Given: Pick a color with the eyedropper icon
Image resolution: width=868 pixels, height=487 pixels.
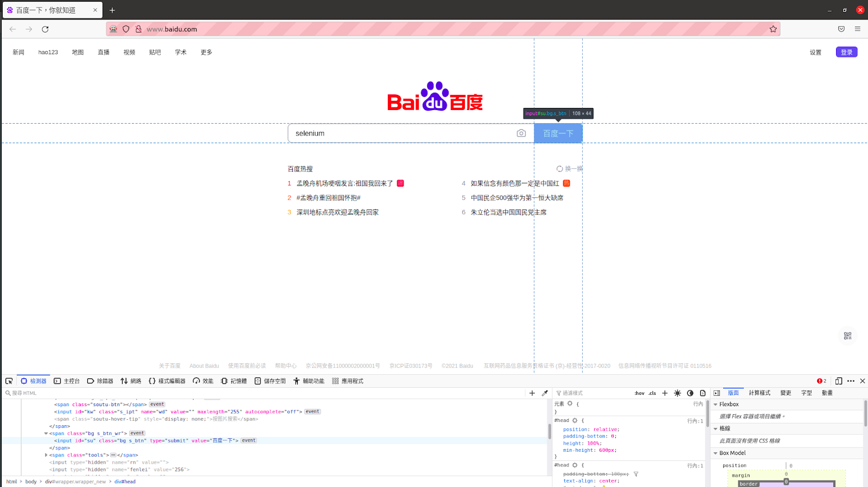Looking at the screenshot, I should click(x=545, y=393).
